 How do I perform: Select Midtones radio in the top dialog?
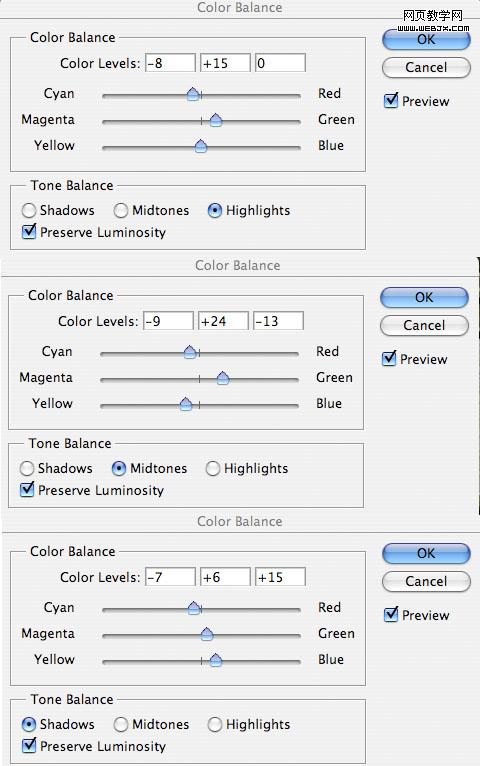[x=121, y=211]
